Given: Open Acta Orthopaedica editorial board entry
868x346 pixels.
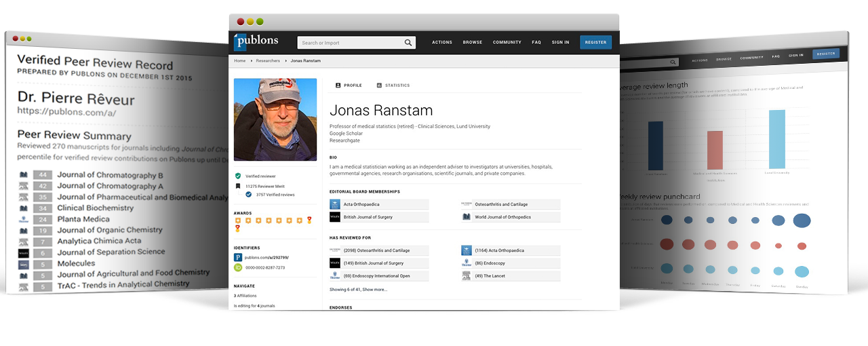Looking at the screenshot, I should click(379, 204).
